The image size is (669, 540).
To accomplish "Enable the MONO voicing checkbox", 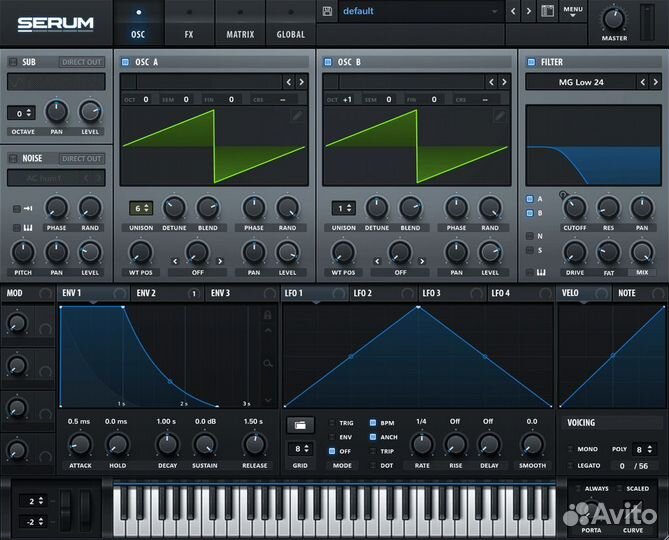I will pos(571,450).
